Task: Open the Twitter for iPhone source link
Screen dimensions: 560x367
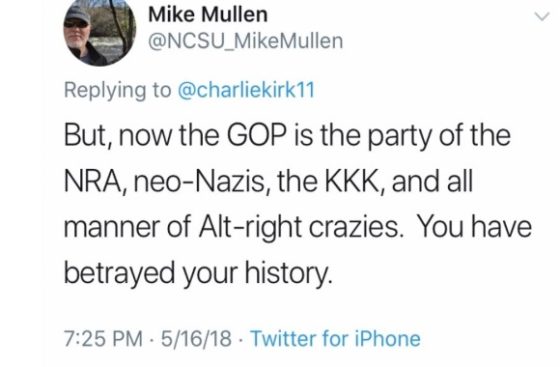Action: [335, 338]
